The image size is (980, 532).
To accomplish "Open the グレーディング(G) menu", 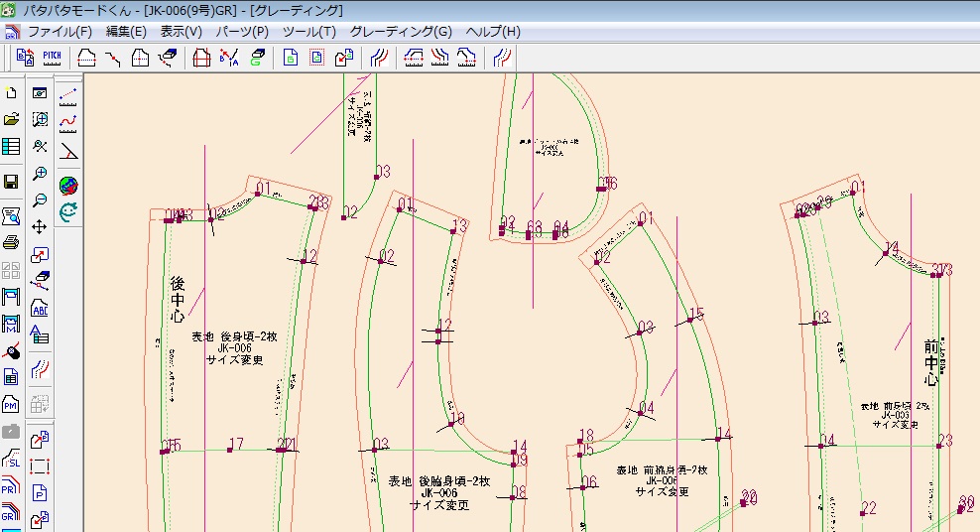I will point(401,31).
